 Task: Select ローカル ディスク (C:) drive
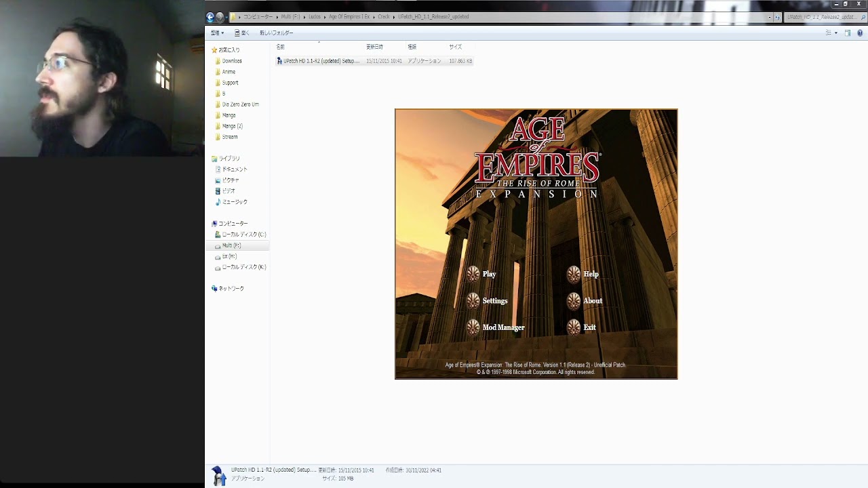point(243,235)
